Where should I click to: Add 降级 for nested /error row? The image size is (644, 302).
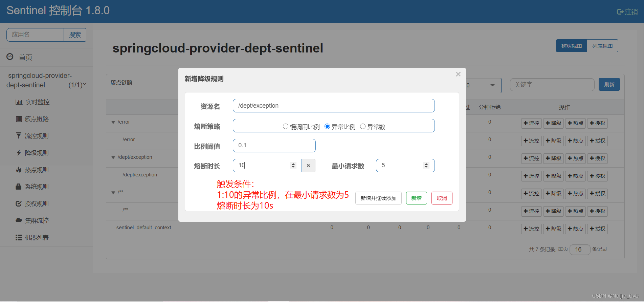(553, 141)
